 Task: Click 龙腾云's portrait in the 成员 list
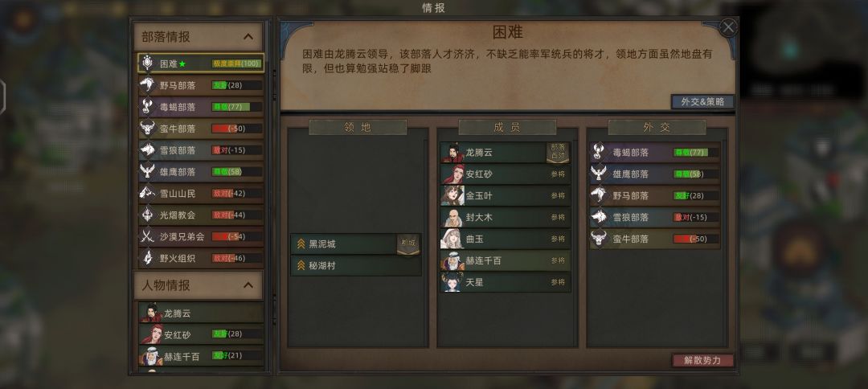[x=452, y=152]
